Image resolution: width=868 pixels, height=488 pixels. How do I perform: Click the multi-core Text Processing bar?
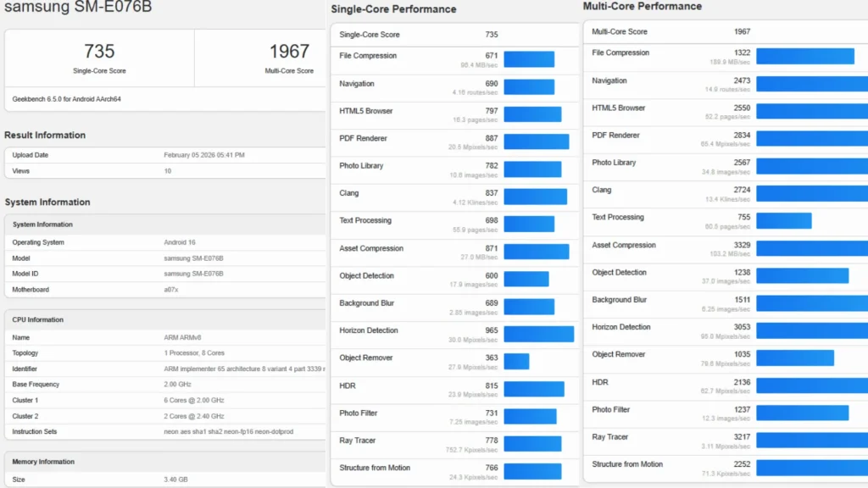point(783,221)
